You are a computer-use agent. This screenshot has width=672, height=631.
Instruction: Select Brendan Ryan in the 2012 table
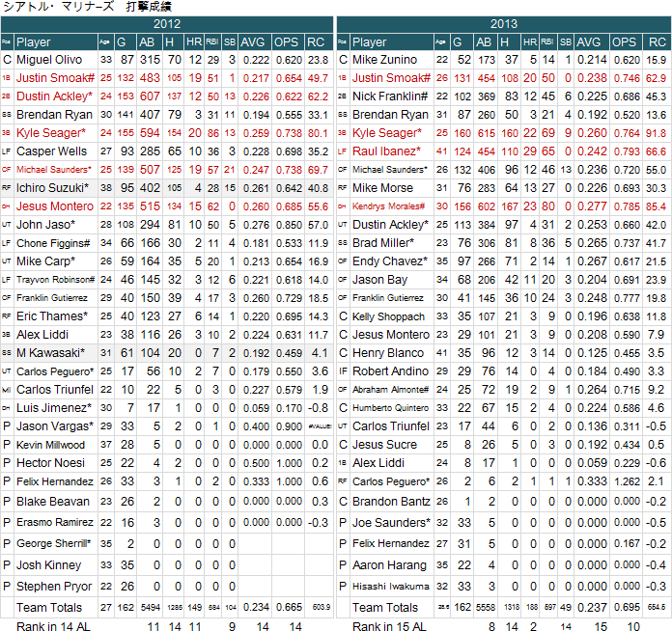[54, 115]
